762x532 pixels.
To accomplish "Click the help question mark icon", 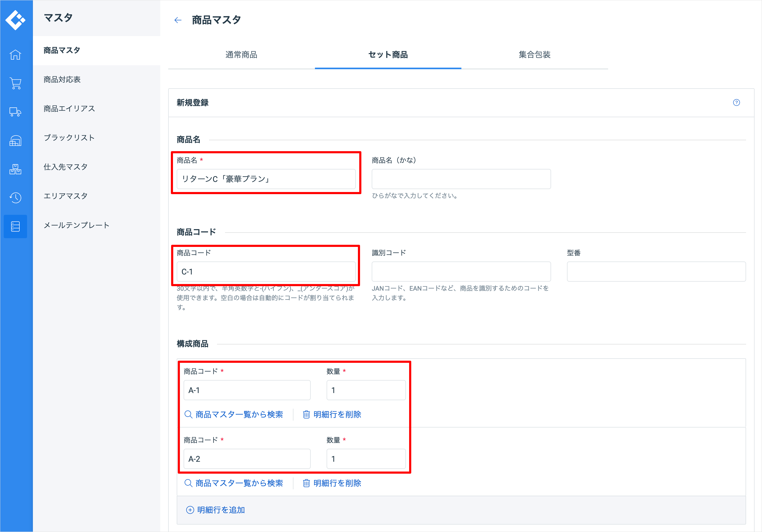I will (x=736, y=102).
